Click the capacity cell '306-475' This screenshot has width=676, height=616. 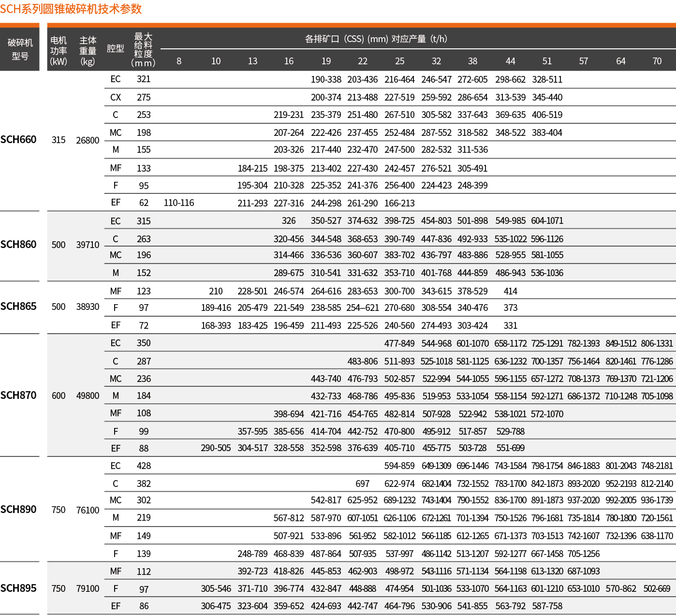216,606
